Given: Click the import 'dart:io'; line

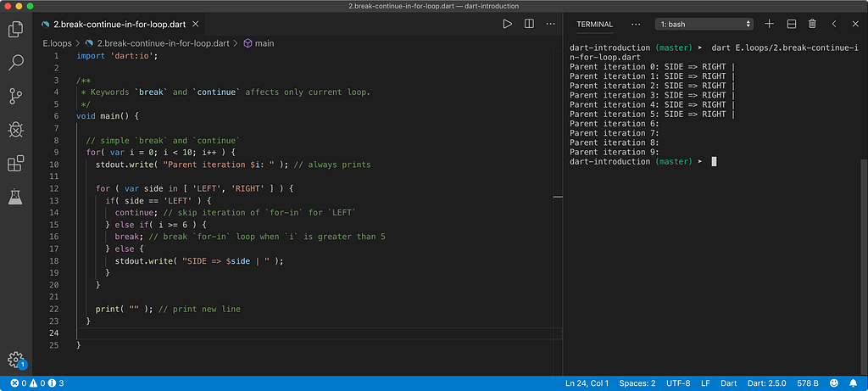Looking at the screenshot, I should 117,56.
